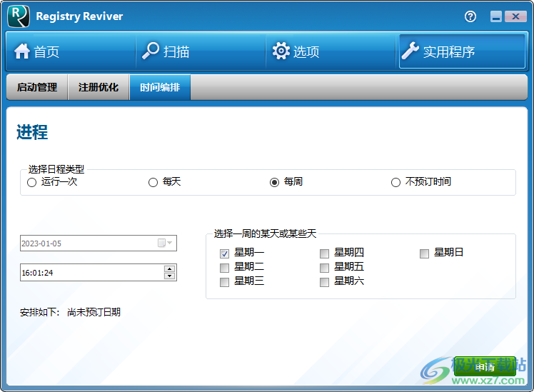Open the 选项 options tab
This screenshot has height=392, width=534.
(x=331, y=51)
